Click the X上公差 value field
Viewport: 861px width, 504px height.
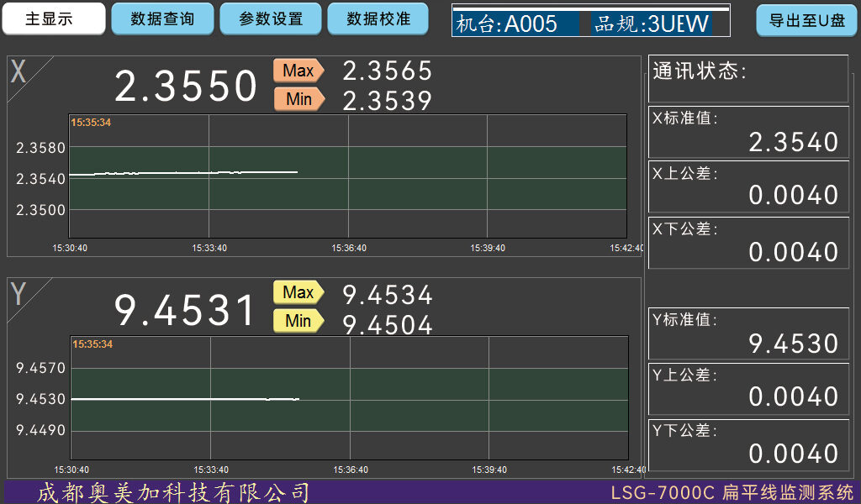(x=748, y=186)
